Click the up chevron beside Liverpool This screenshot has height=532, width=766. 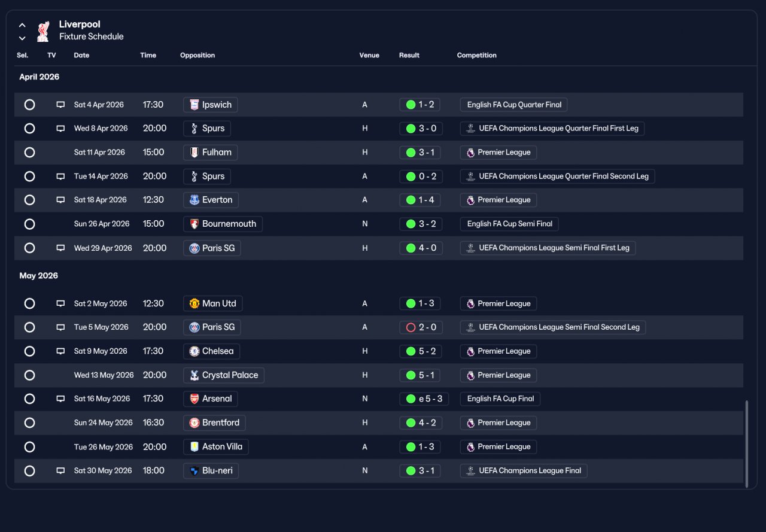click(x=22, y=25)
